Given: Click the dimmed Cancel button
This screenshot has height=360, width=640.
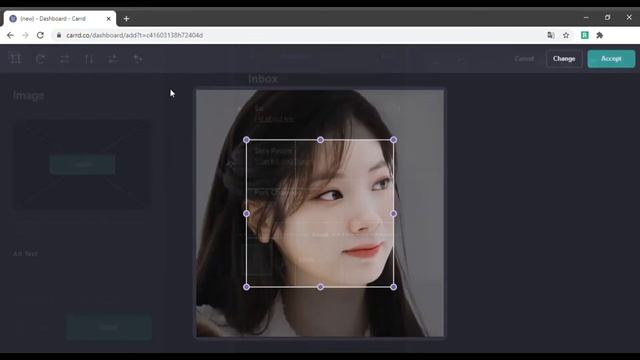Looking at the screenshot, I should tap(524, 59).
